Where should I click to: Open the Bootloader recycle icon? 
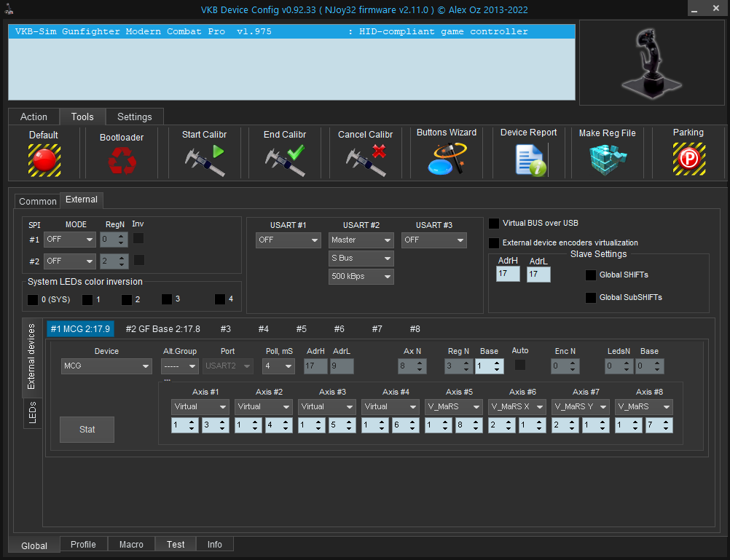[122, 159]
